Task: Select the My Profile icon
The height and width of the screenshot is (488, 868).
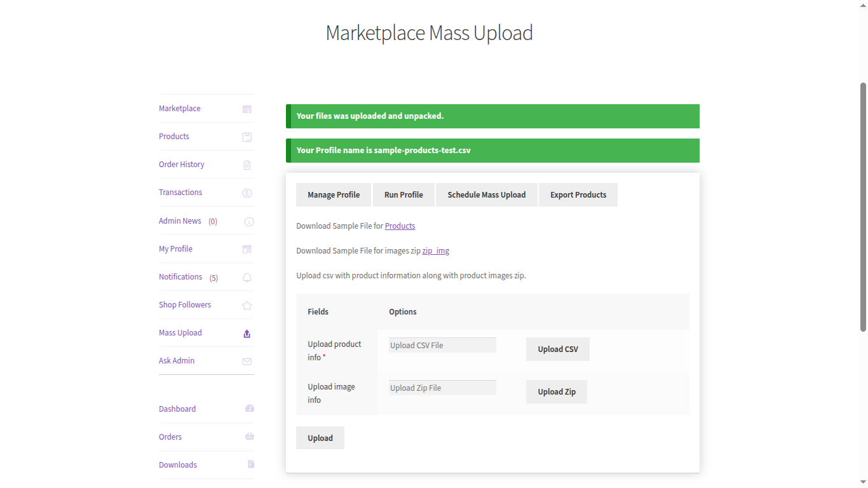Action: point(247,249)
